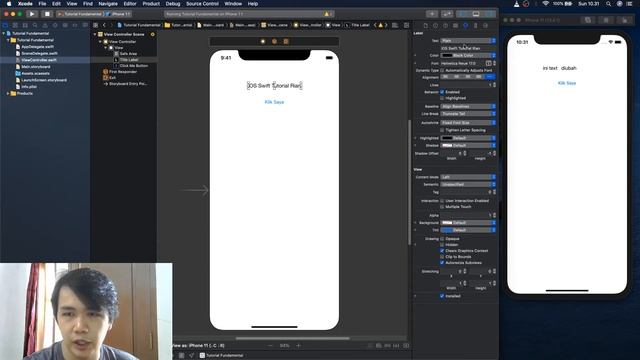The width and height of the screenshot is (640, 360).
Task: Go back with the jump bar left chevron
Action: (x=104, y=25)
